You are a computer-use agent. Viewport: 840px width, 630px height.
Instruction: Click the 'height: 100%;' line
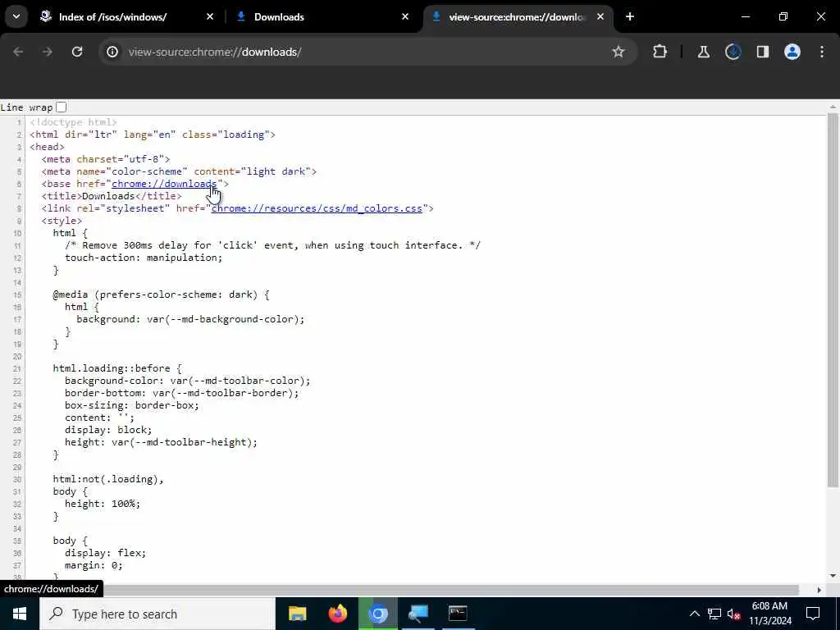tap(103, 504)
